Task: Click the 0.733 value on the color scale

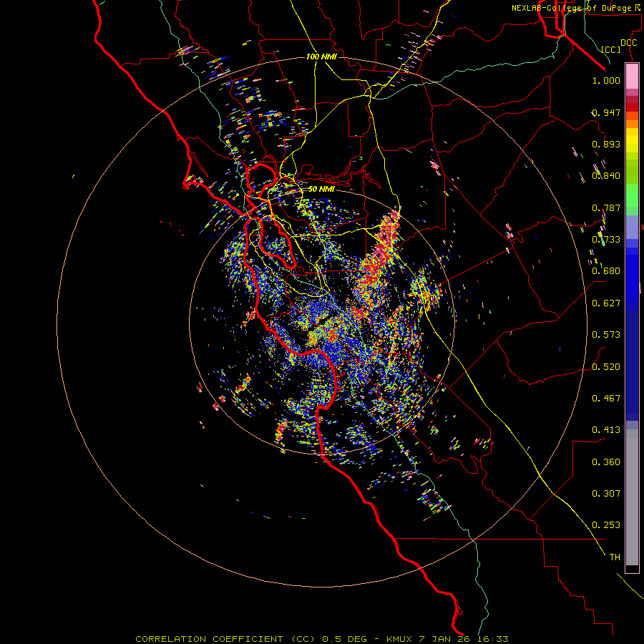Action: (x=606, y=240)
